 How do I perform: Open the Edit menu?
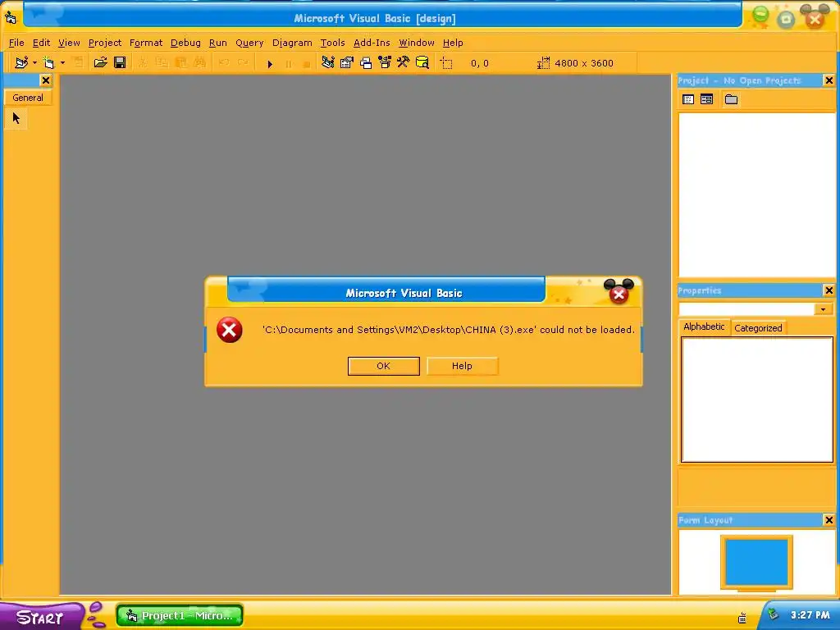coord(41,43)
